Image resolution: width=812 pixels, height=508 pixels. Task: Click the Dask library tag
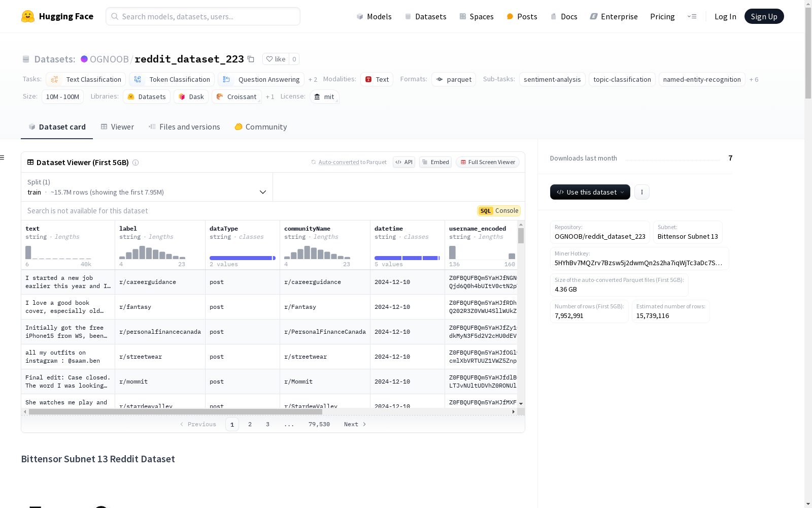191,97
